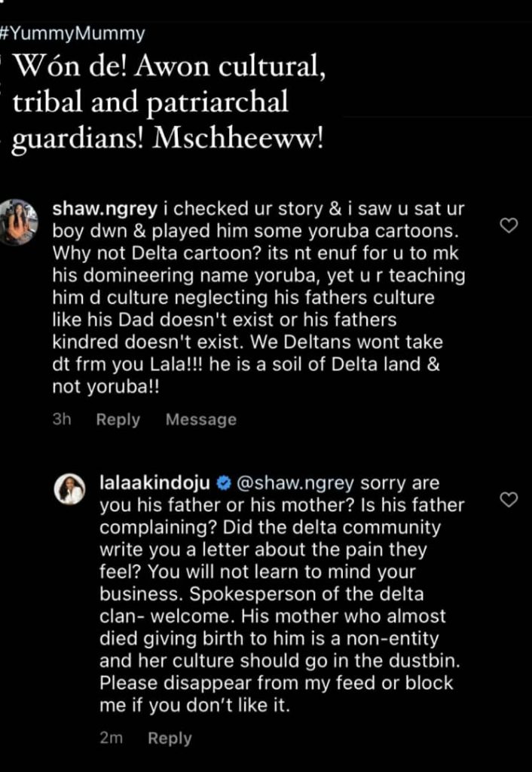Open the #YummyMummy hashtag
This screenshot has width=532, height=772.
pos(73,33)
